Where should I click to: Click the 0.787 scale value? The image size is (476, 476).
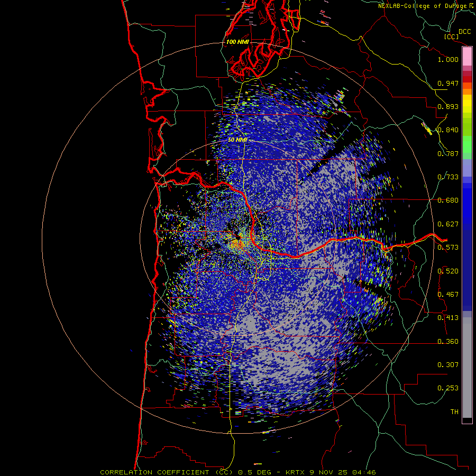448,153
